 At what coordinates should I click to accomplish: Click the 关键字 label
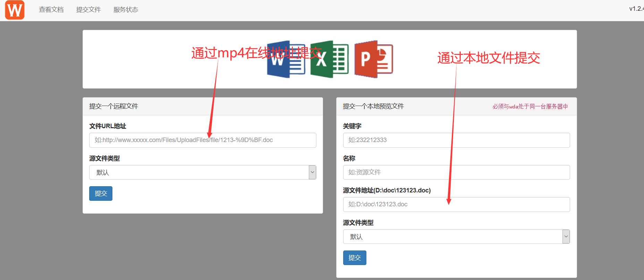tap(352, 126)
